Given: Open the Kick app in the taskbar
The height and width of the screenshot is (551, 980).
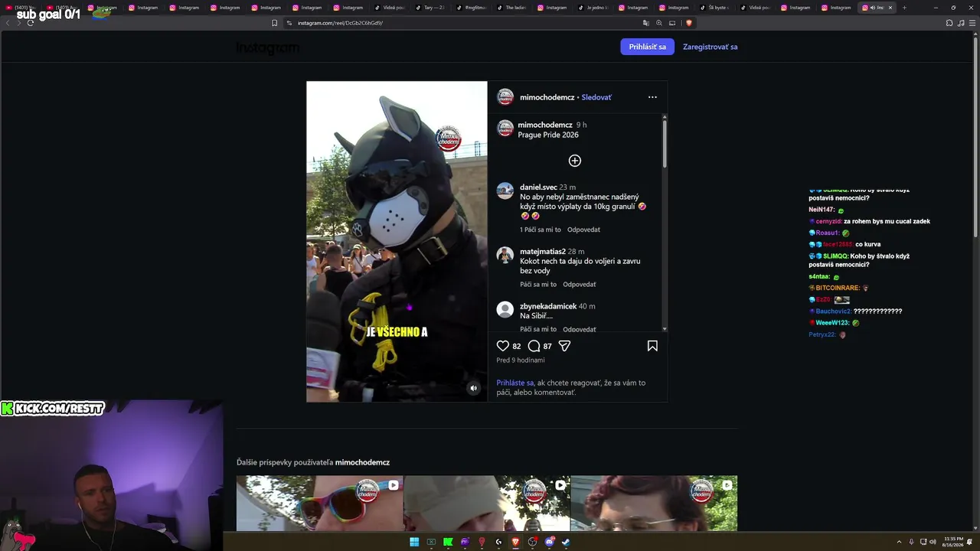Looking at the screenshot, I should (448, 542).
